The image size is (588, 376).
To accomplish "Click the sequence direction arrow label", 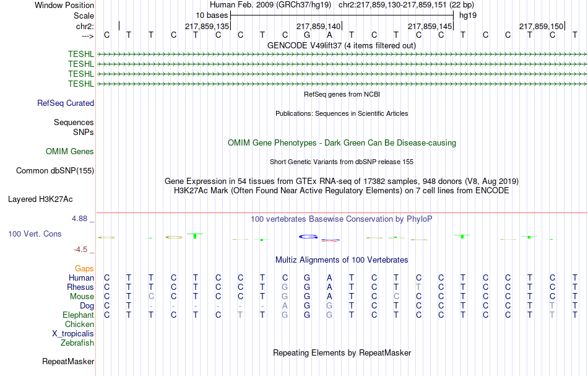I will point(88,36).
